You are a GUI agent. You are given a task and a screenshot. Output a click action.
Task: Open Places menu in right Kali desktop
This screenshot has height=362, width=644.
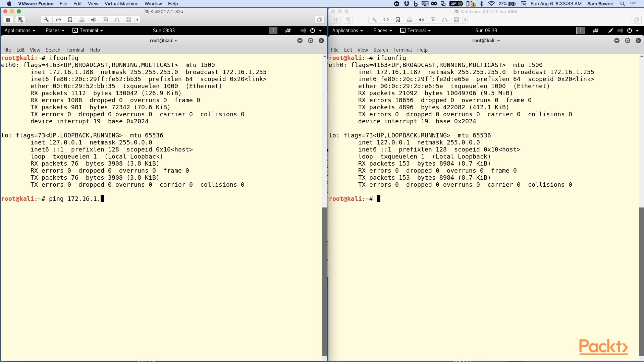coord(382,31)
